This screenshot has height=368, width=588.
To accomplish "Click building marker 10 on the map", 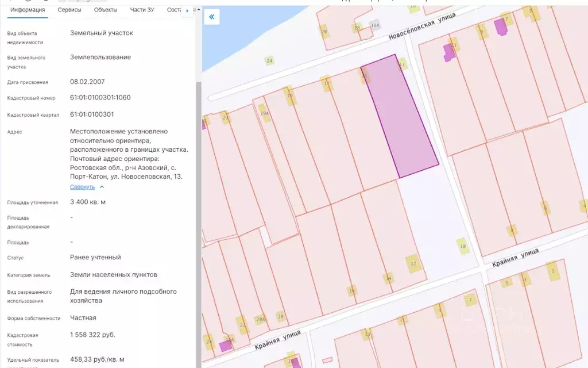I will pos(463,246).
